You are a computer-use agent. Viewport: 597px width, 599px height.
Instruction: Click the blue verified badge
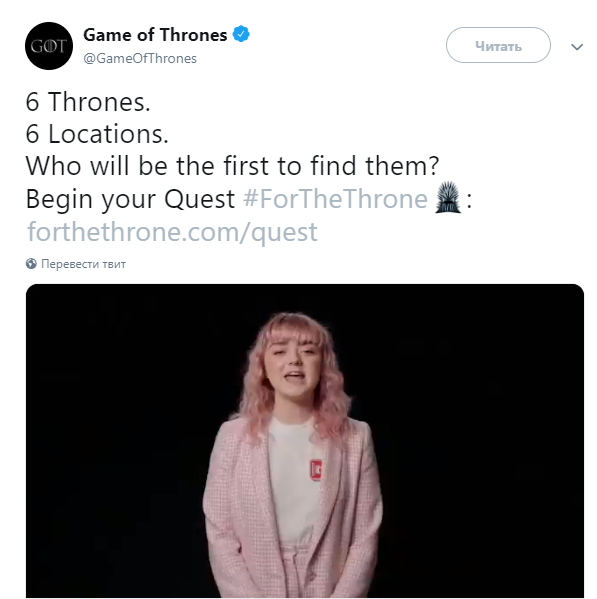[241, 34]
